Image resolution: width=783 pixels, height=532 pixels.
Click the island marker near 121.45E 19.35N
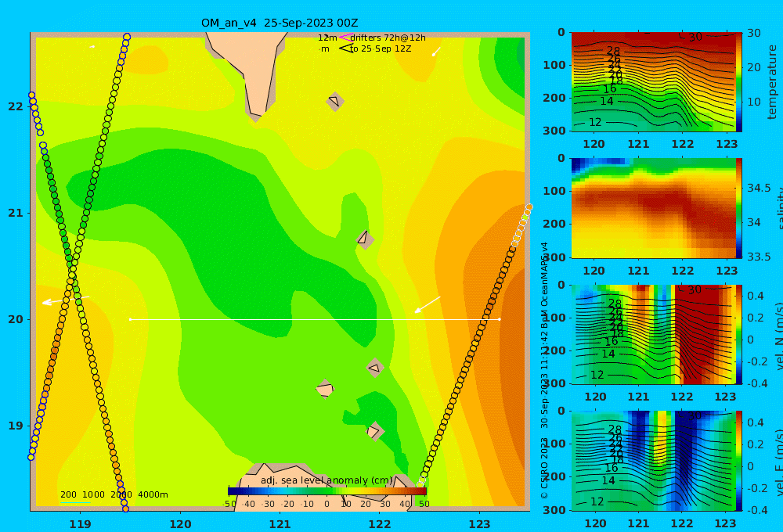[x=325, y=389]
